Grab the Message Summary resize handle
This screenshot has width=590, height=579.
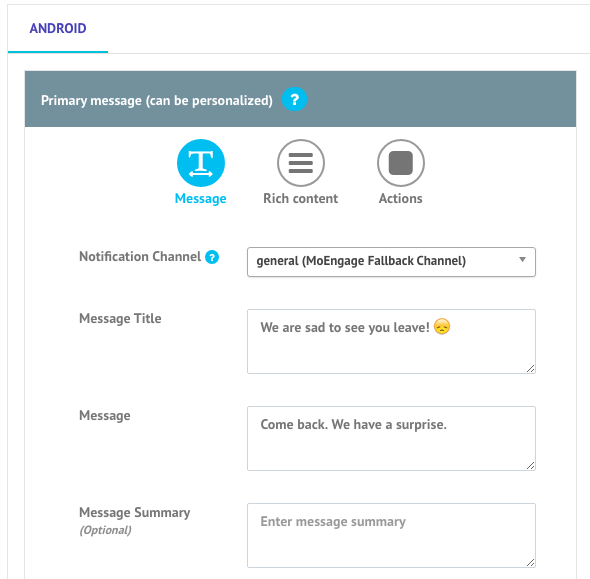(530, 562)
